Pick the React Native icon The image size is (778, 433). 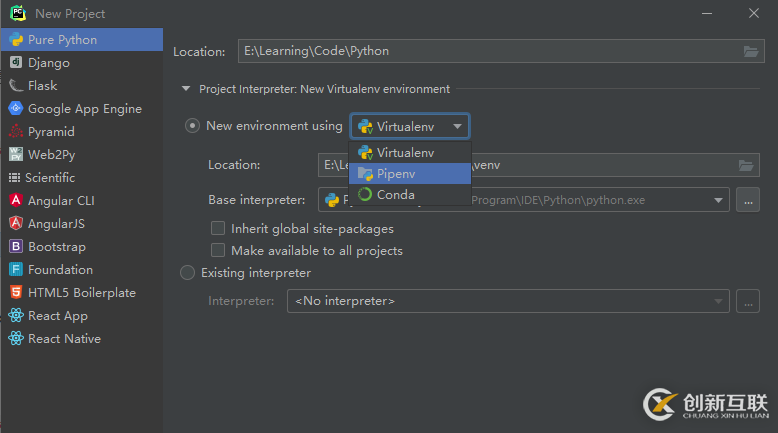pyautogui.click(x=16, y=339)
